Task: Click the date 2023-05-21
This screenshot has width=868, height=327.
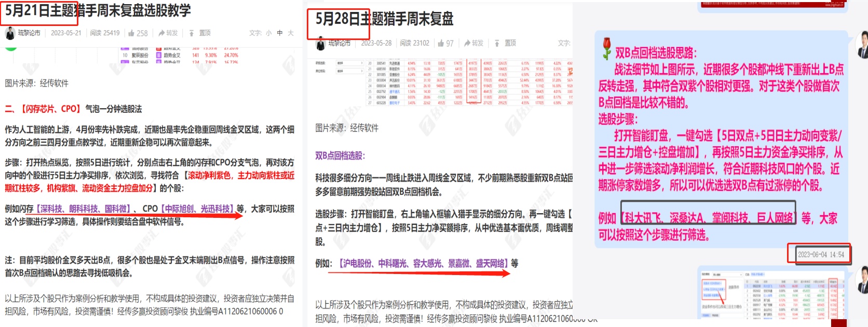Action: coord(66,33)
